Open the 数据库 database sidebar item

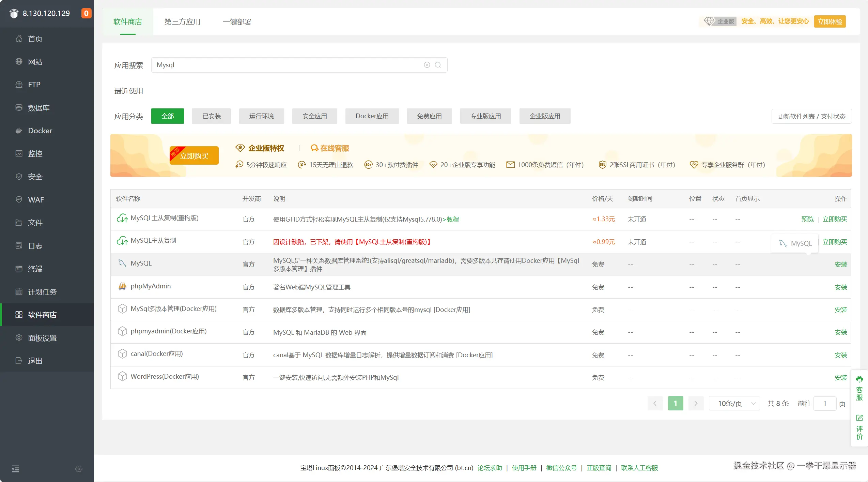[x=38, y=108]
